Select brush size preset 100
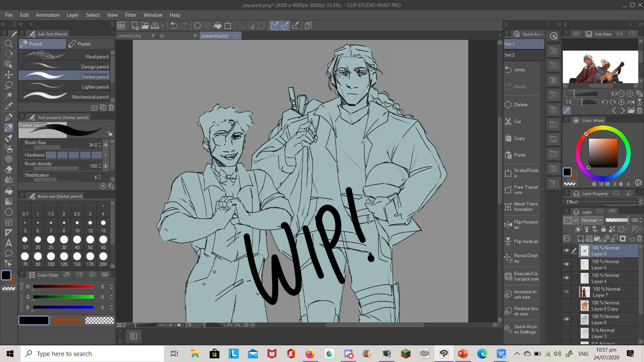Viewport: 644px width, 362px height. tap(51, 258)
